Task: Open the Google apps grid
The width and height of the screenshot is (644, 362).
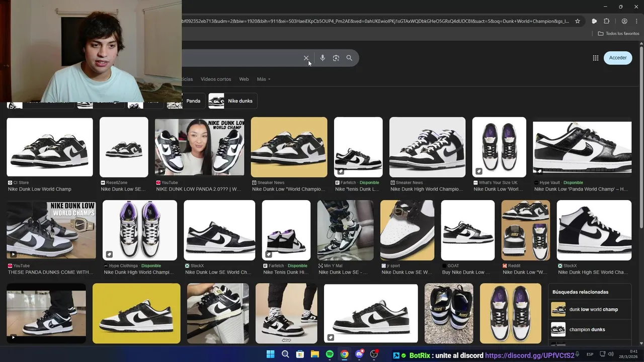Action: click(x=596, y=58)
